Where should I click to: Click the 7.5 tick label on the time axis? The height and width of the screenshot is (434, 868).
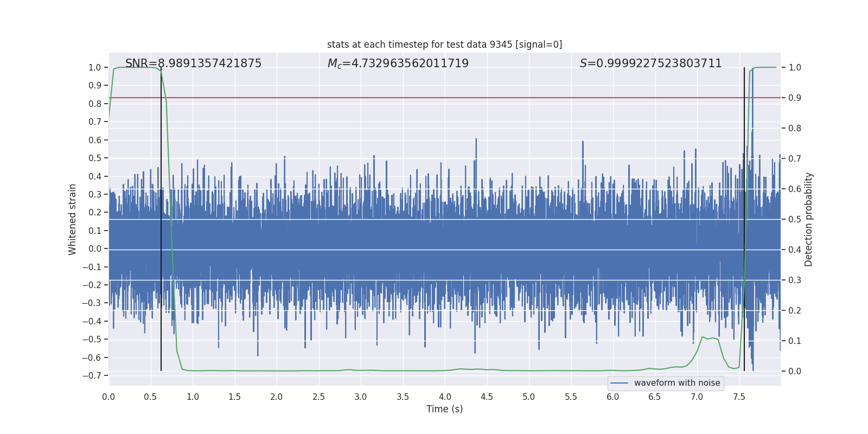pyautogui.click(x=739, y=397)
